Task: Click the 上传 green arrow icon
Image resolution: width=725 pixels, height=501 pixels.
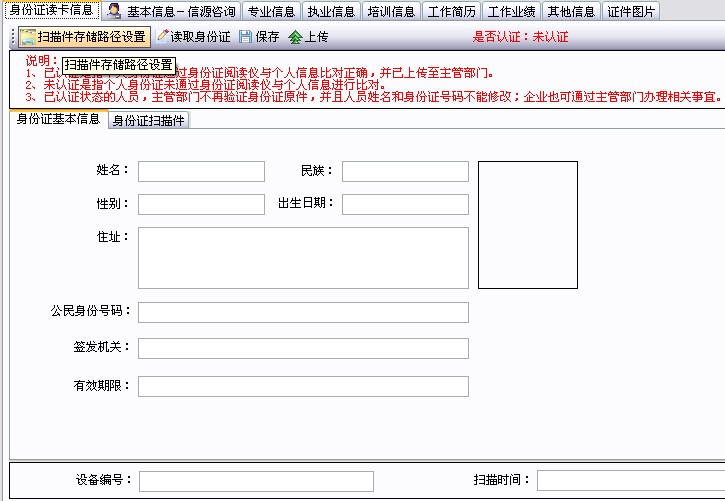Action: coord(295,37)
